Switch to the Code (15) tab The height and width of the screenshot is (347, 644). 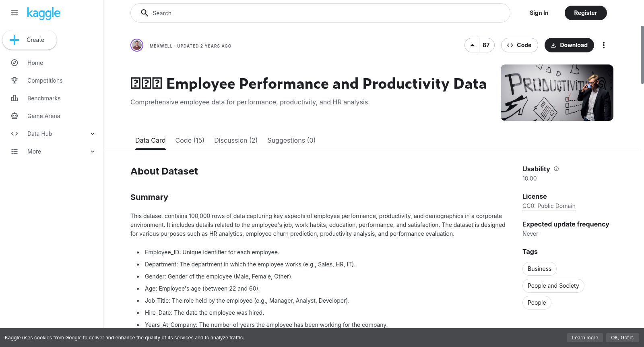tap(190, 140)
